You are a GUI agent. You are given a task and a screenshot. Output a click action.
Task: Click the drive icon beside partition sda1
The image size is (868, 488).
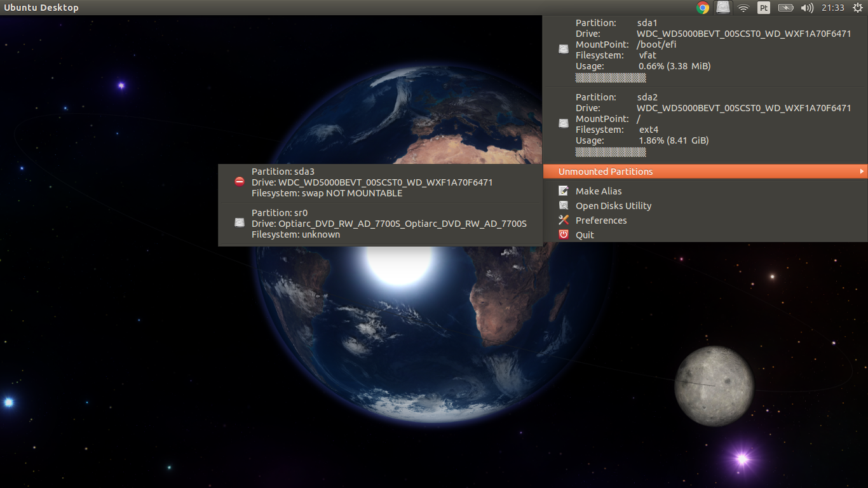click(x=564, y=49)
